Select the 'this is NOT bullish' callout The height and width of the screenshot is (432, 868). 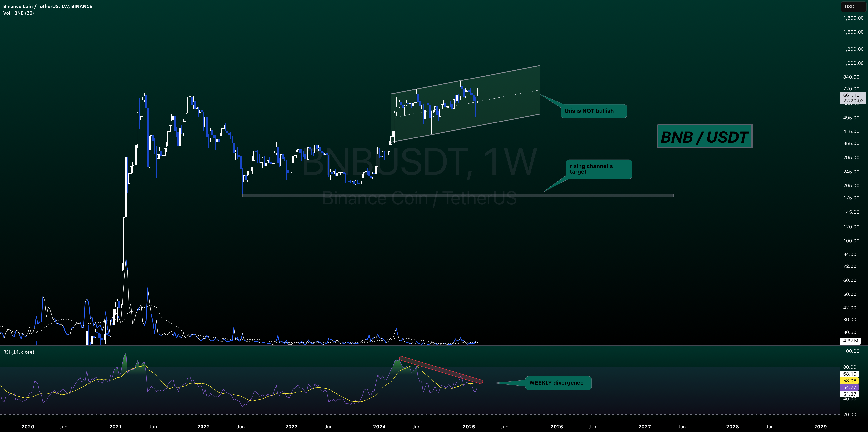pos(593,111)
